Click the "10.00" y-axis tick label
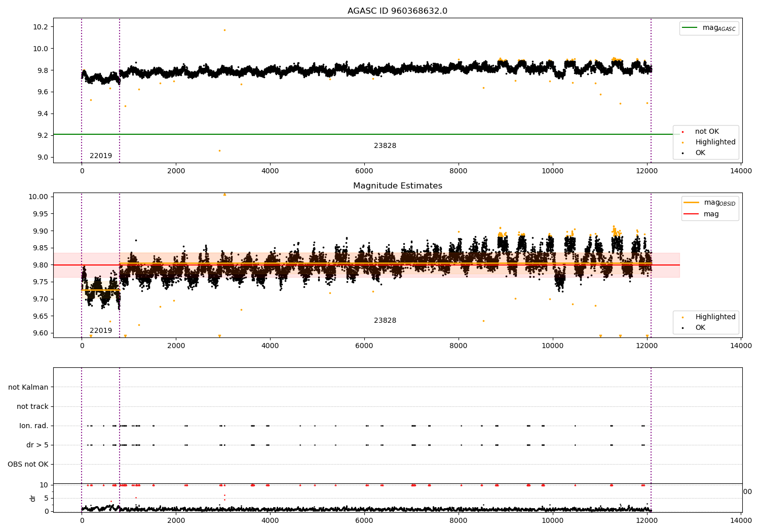The width and height of the screenshot is (760, 532). coord(40,197)
